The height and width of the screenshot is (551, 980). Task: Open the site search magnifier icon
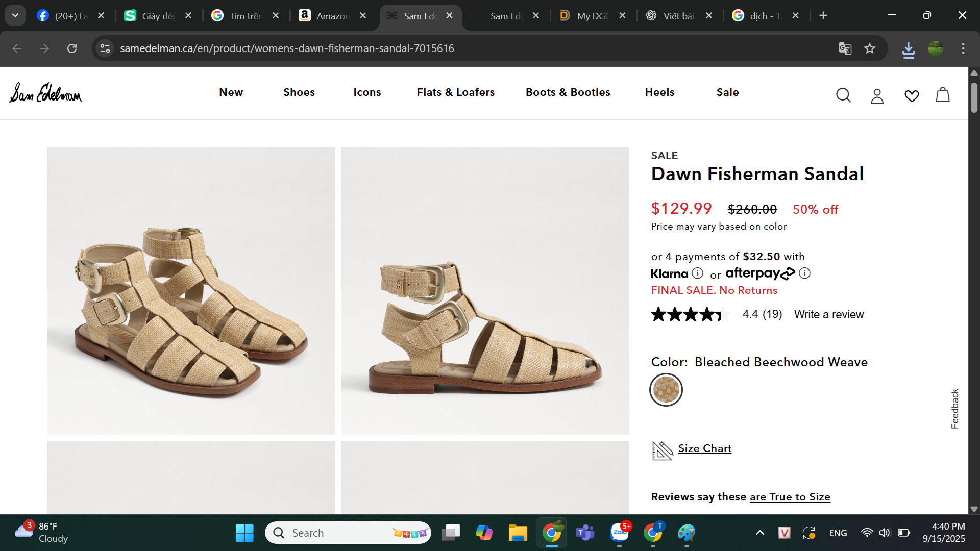[843, 95]
